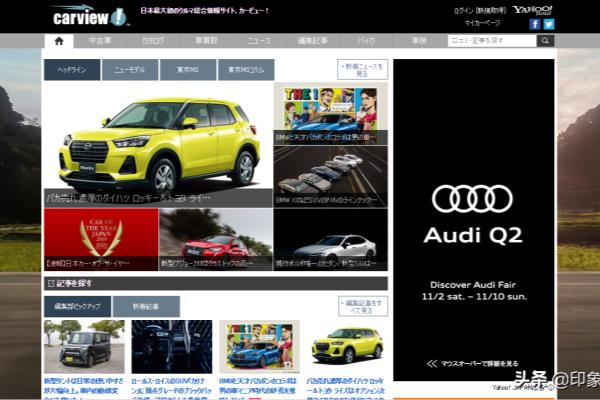Click the BMW comic article title link
The image size is (600, 400).
pos(258,389)
